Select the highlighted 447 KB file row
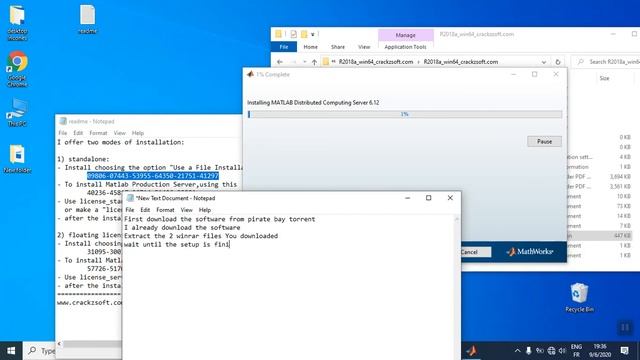The height and width of the screenshot is (360, 640). (x=600, y=236)
